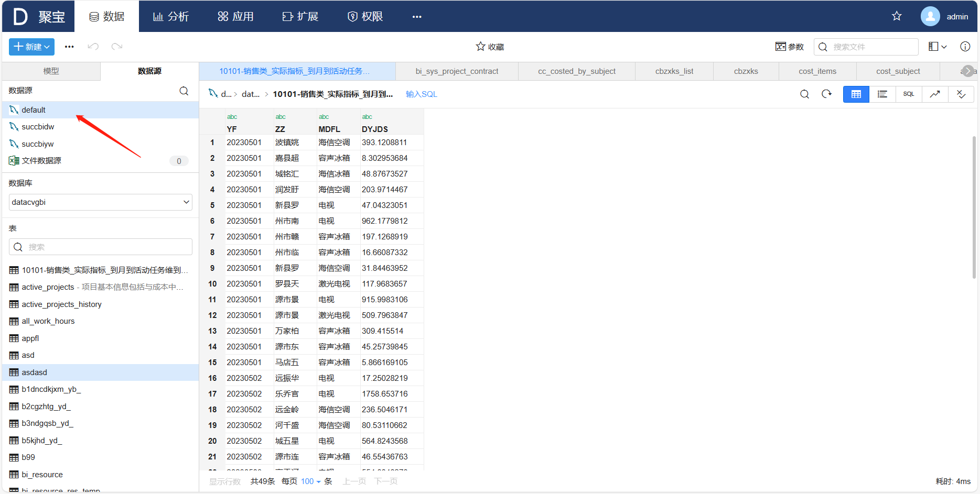Click the data search magnifier icon
The height and width of the screenshot is (494, 980).
coord(804,94)
